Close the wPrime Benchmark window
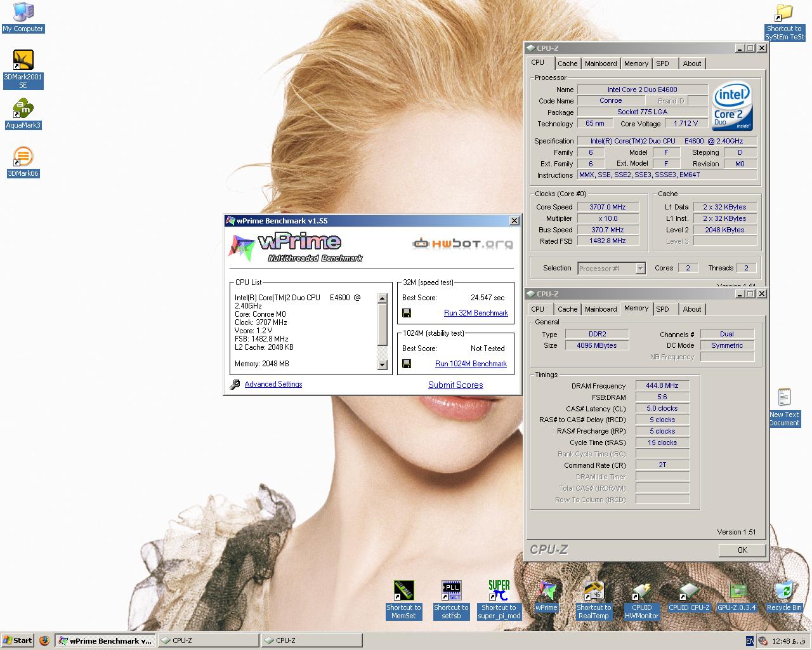Screen dimensions: 812x650 (514, 221)
